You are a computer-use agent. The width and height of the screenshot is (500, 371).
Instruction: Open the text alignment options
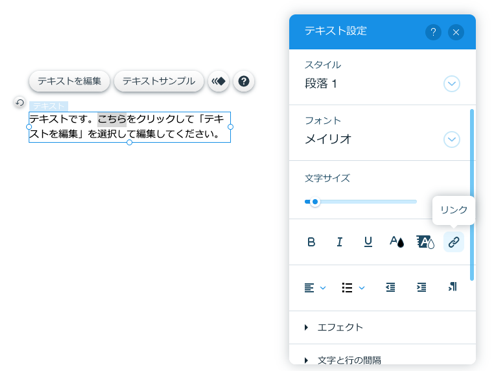(315, 287)
